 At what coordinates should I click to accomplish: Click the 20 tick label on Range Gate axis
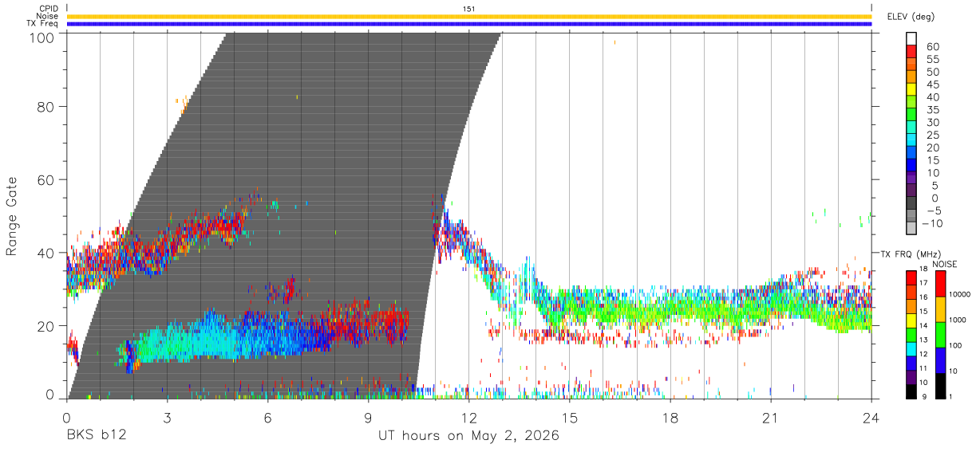point(46,326)
